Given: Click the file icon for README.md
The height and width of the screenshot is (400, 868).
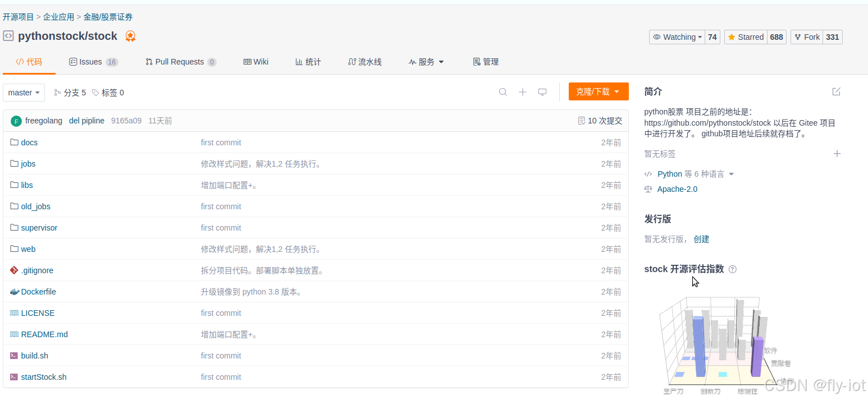Looking at the screenshot, I should click(x=15, y=334).
